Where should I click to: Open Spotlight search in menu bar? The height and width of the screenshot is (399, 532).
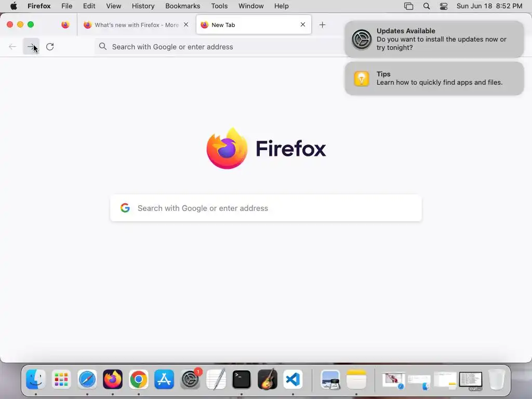[x=427, y=6]
